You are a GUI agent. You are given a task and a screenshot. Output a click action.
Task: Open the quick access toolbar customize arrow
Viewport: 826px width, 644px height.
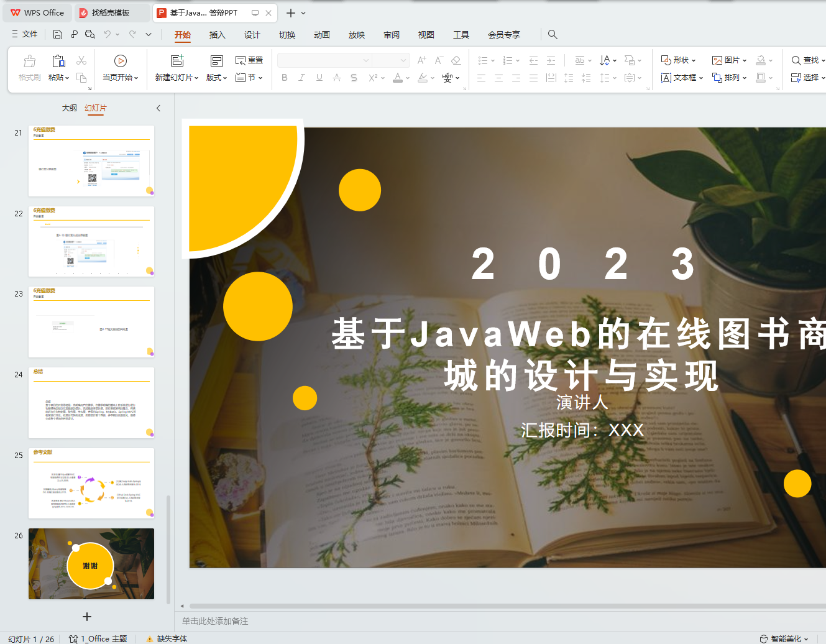click(149, 34)
